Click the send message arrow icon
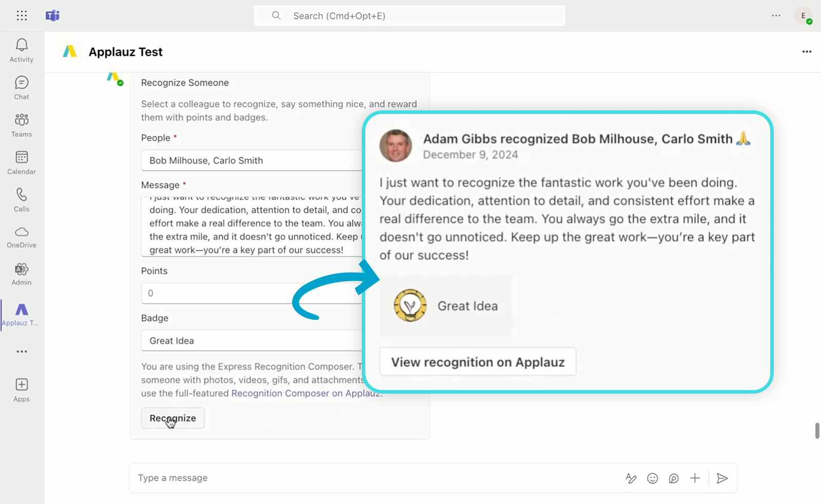The image size is (821, 504). [x=722, y=478]
